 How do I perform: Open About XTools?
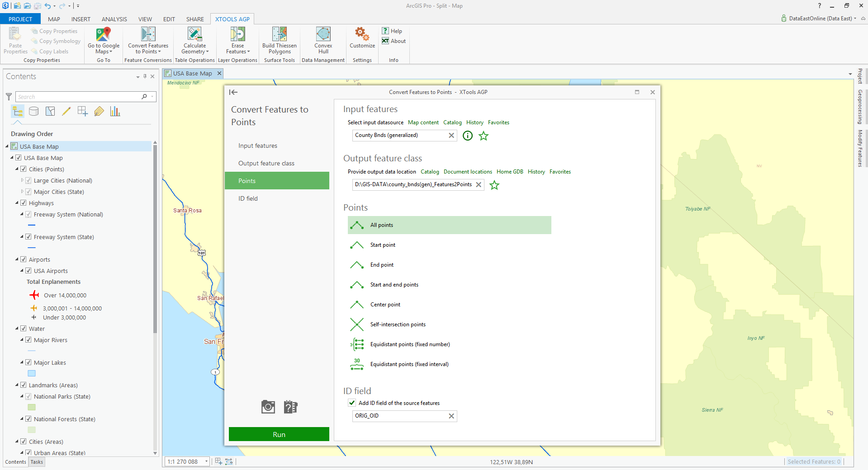click(x=394, y=41)
